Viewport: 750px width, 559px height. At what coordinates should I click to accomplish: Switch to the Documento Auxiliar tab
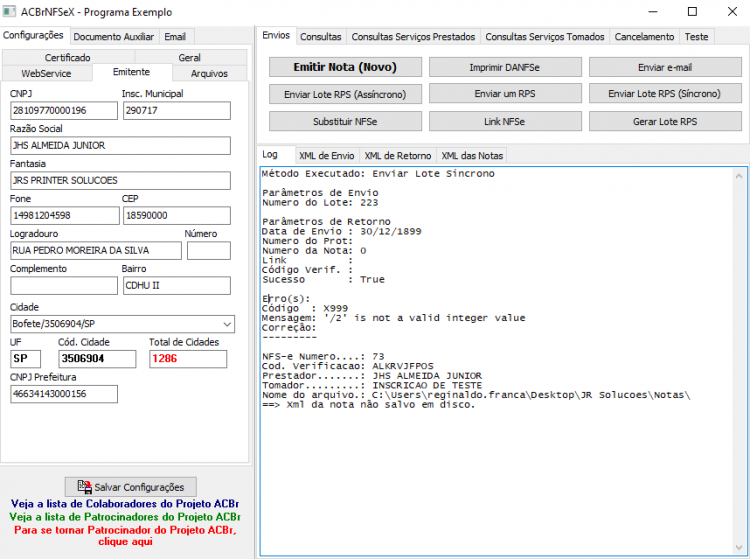(x=113, y=37)
